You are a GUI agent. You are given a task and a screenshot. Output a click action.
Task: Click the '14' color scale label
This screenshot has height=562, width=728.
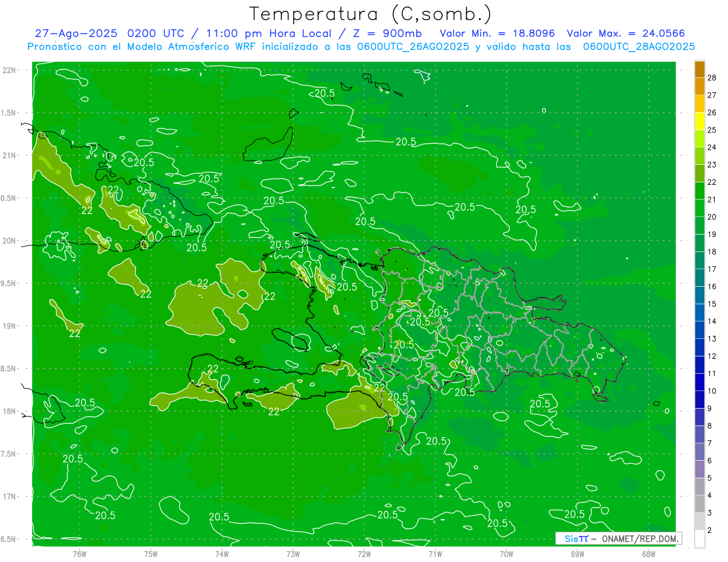click(712, 321)
